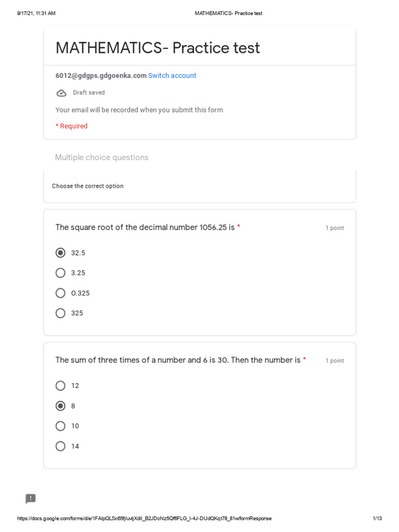Viewport: 399px width, 532px height.
Task: Click the Choose the correct option text
Action: click(x=88, y=186)
